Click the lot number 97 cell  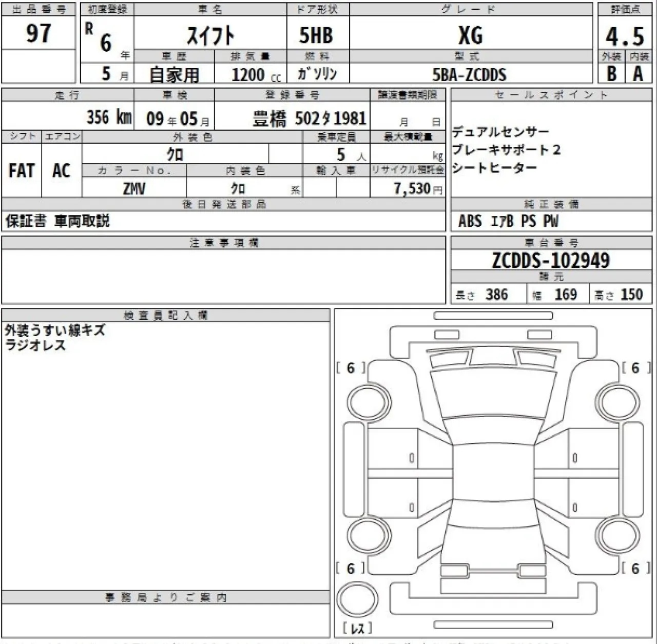tap(38, 33)
